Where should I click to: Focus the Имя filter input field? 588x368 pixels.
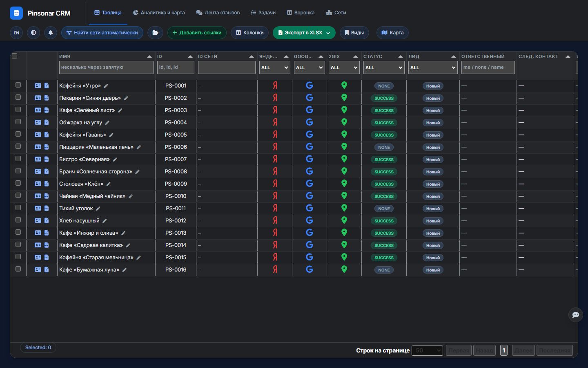click(x=106, y=67)
